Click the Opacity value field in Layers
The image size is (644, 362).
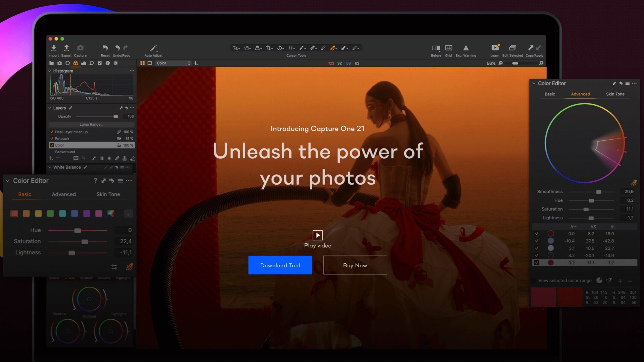[x=129, y=117]
